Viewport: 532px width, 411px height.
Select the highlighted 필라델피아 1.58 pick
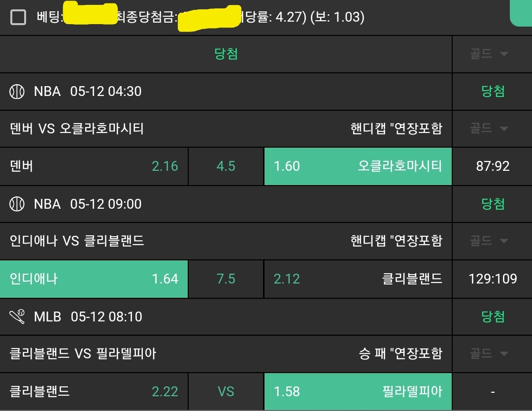pyautogui.click(x=358, y=392)
